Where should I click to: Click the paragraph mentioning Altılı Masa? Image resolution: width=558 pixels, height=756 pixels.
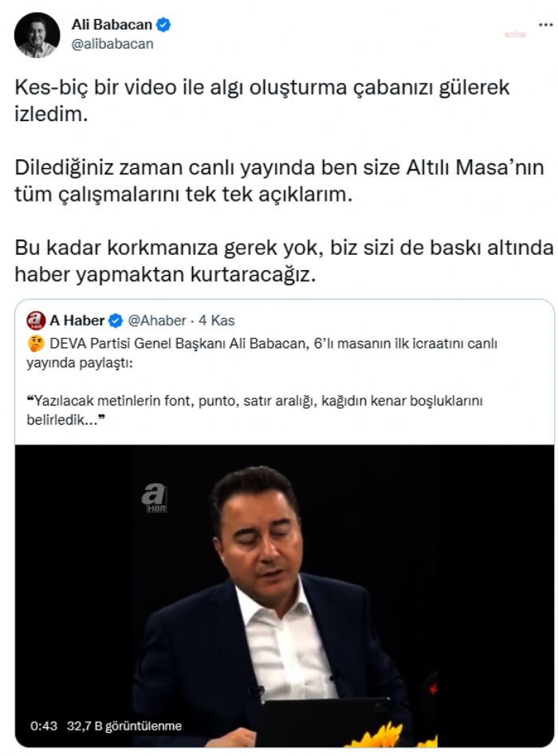279,180
